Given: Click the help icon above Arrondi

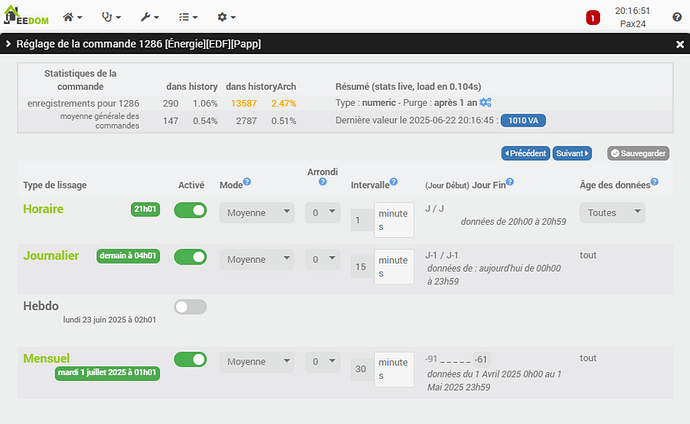Looking at the screenshot, I should click(323, 182).
